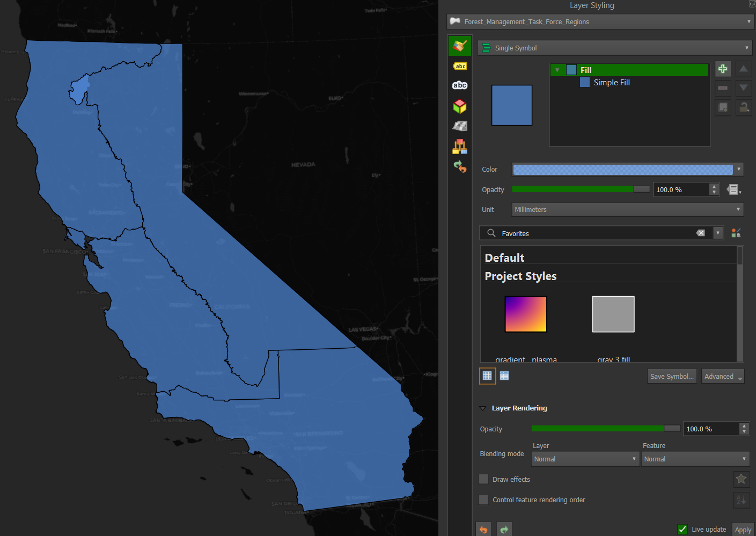Click the green plus to add symbol layer
The image size is (756, 536).
[x=723, y=69]
